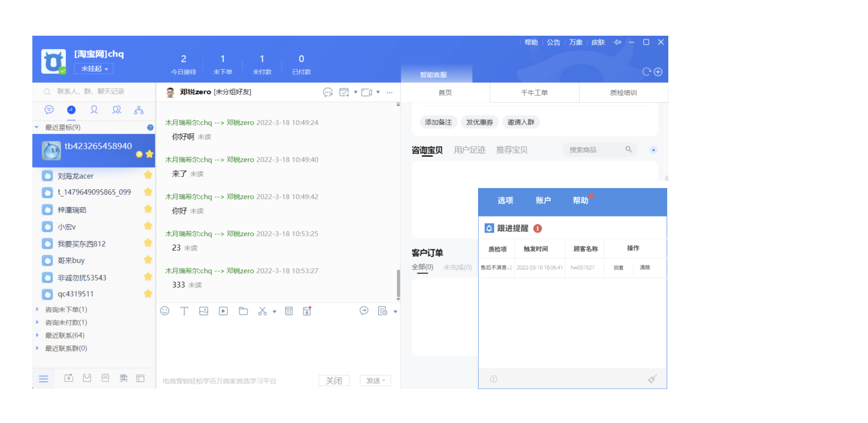This screenshot has height=423, width=868.
Task: Collapse the 最近星标(9) group
Action: pos(37,127)
